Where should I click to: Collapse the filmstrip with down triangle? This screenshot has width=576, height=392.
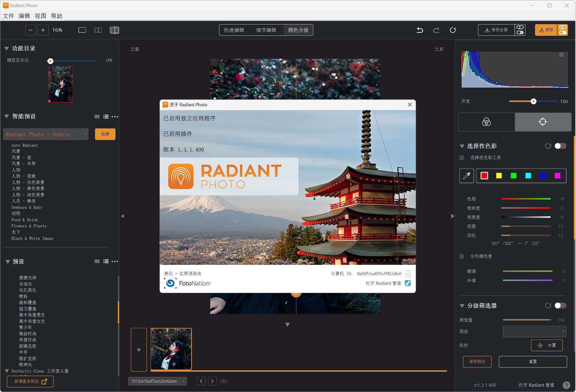point(288,325)
